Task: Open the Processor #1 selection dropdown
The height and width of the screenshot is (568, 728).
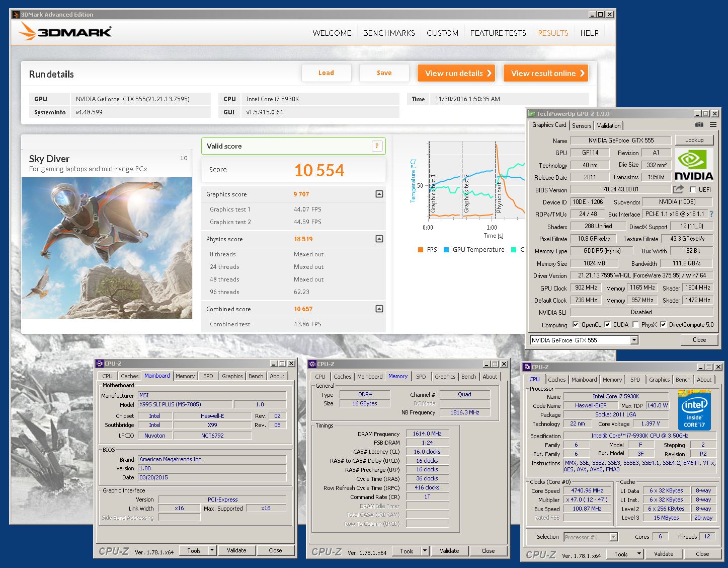Action: point(613,537)
